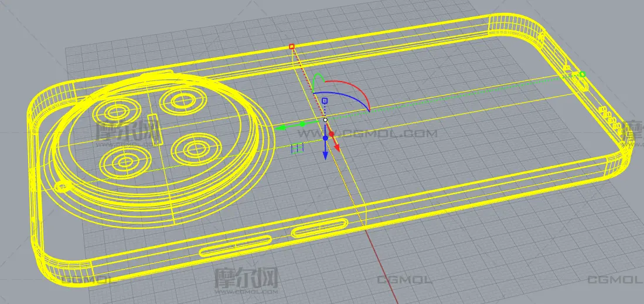Click the upper-right camera lens

click(x=180, y=101)
